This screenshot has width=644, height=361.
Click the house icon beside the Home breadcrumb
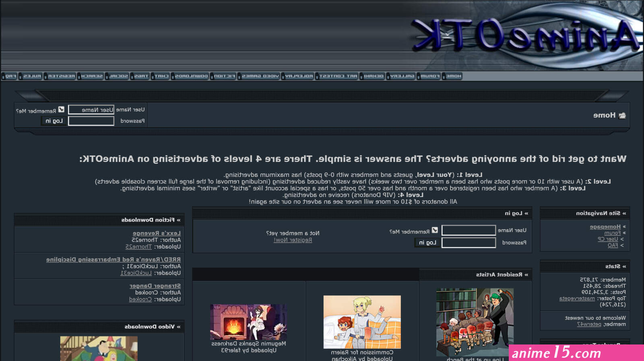tap(622, 116)
